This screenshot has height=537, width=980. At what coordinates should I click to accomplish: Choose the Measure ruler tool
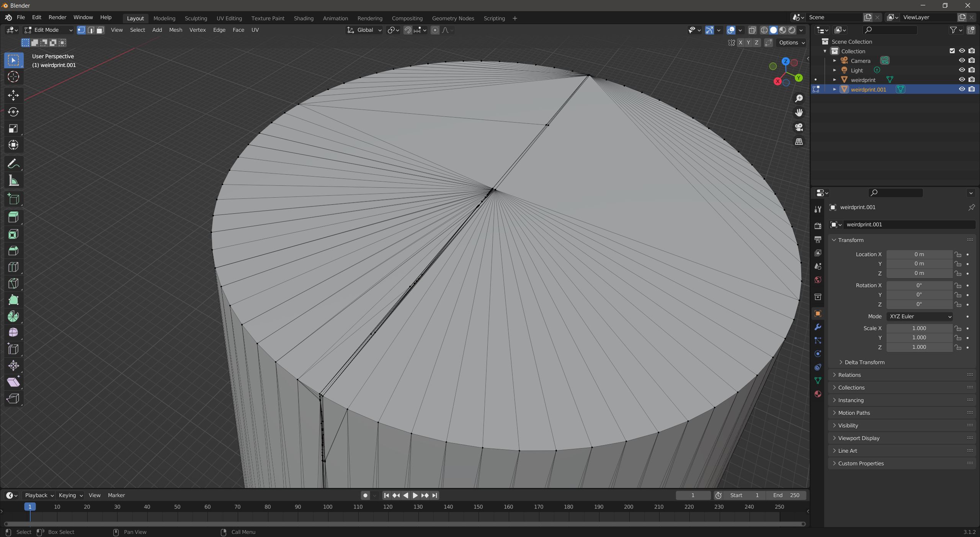tap(13, 180)
